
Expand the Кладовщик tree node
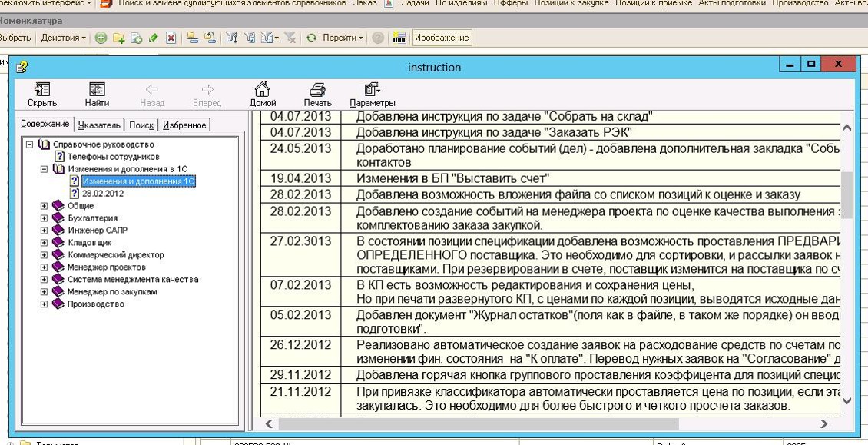pyautogui.click(x=45, y=243)
